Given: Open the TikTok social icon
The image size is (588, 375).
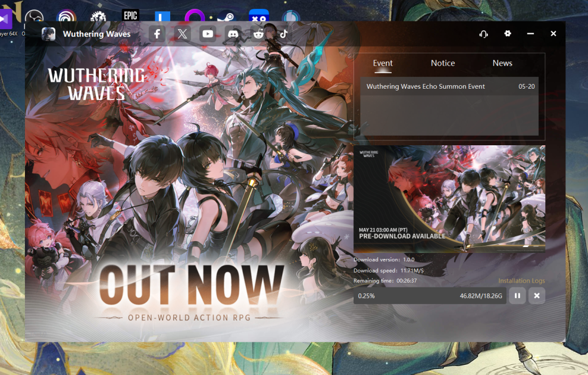Looking at the screenshot, I should click(x=283, y=34).
